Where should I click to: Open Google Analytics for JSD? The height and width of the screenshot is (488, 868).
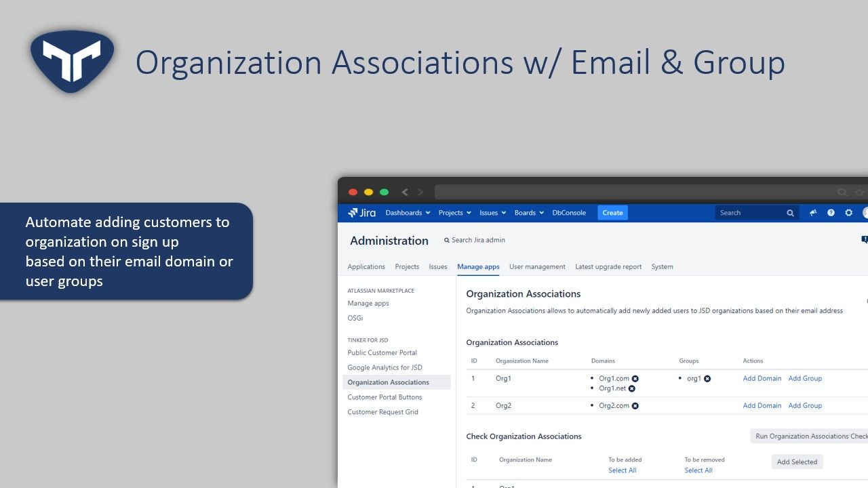point(384,367)
